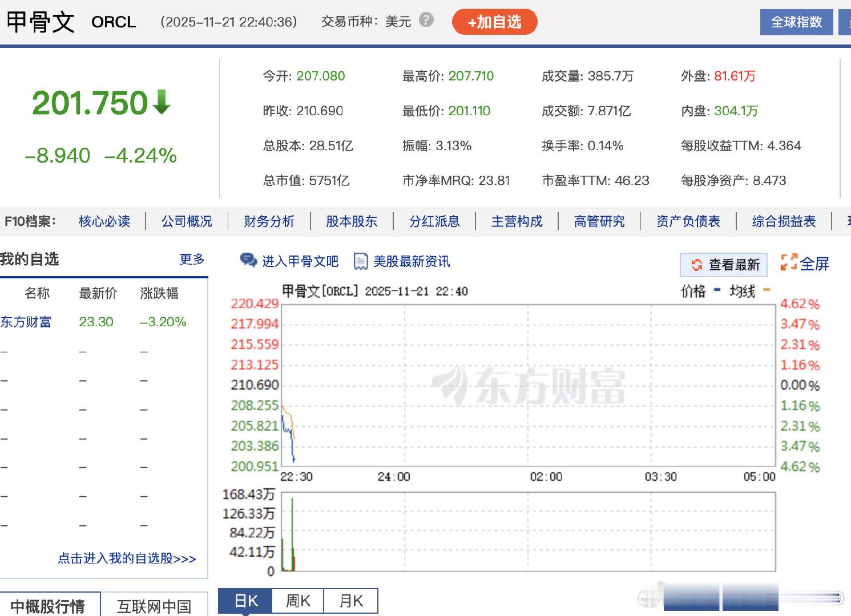851x616 pixels.
Task: Click the question mark help icon beside 美元
Action: 426,21
